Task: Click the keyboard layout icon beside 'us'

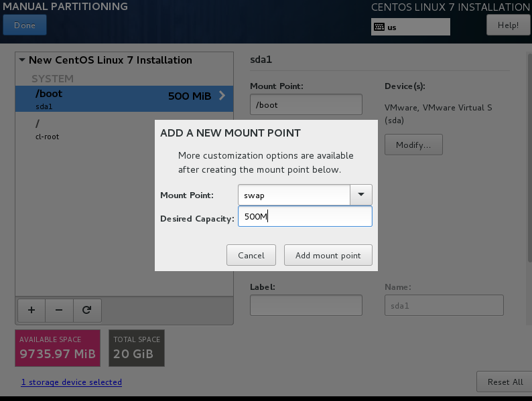Action: click(x=379, y=27)
